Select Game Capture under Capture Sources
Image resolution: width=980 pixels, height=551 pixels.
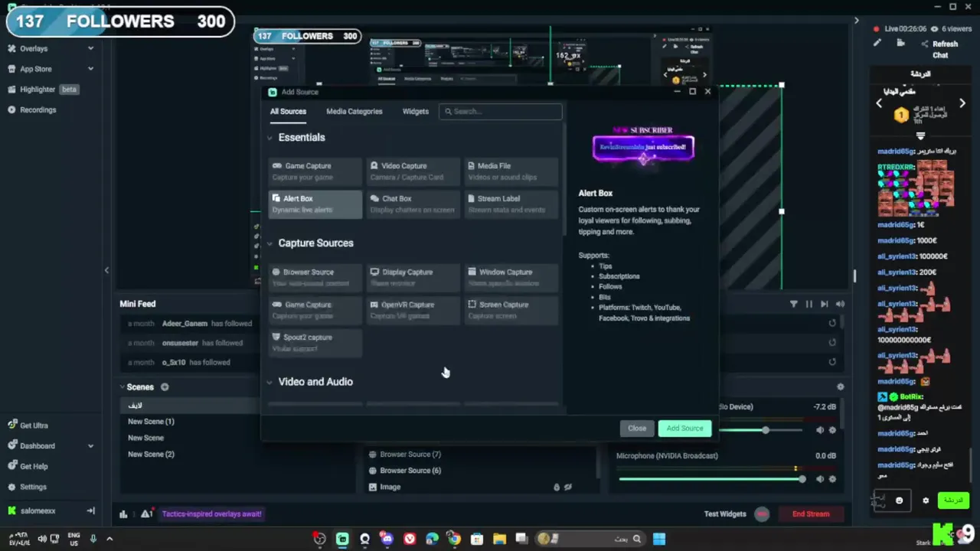click(315, 311)
